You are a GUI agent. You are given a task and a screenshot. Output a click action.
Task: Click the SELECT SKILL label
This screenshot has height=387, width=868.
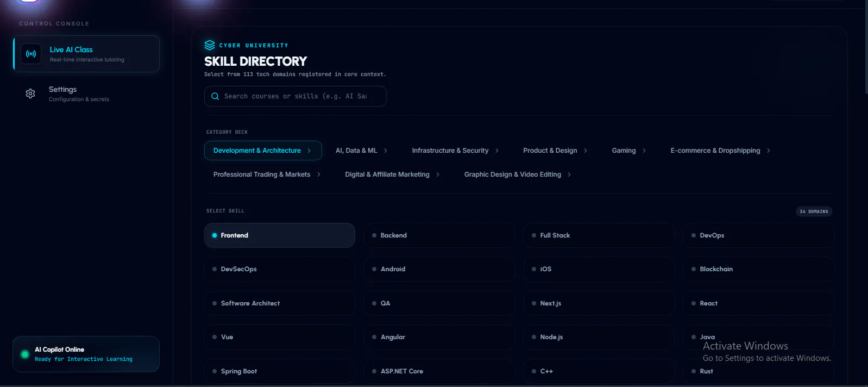pyautogui.click(x=225, y=211)
